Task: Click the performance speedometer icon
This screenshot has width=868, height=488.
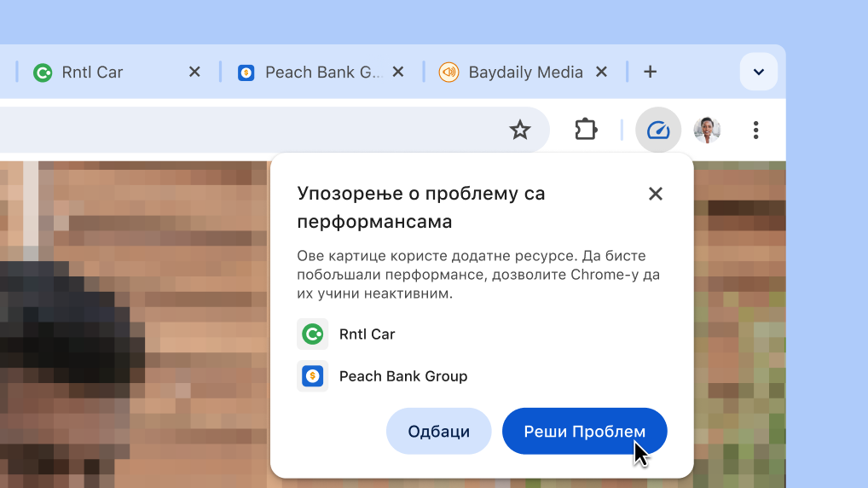Action: point(658,131)
